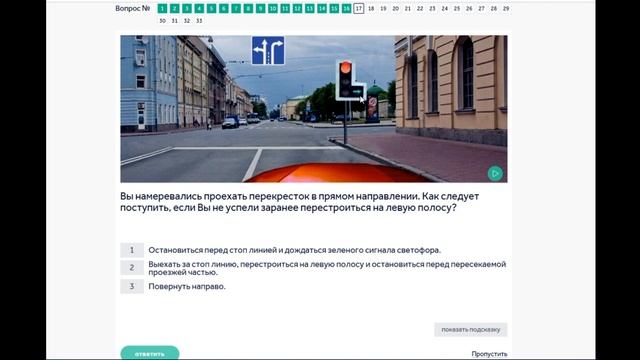Open answered question 8
The image size is (640, 360).
coord(248,9)
